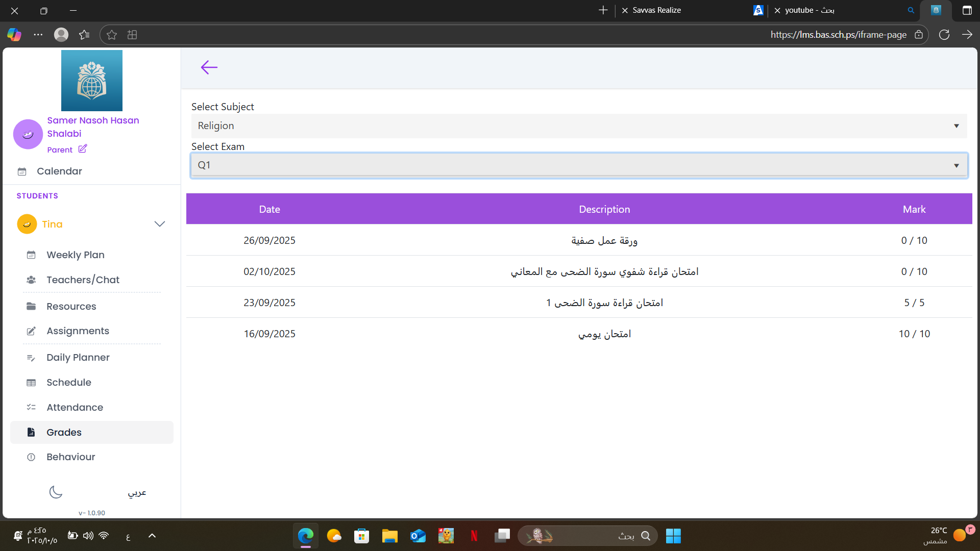This screenshot has height=551, width=980.
Task: Toggle dark mode moon icon
Action: (x=56, y=492)
